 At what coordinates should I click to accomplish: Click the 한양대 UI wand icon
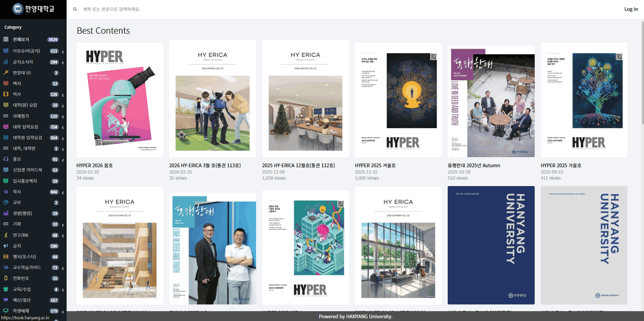[6, 73]
